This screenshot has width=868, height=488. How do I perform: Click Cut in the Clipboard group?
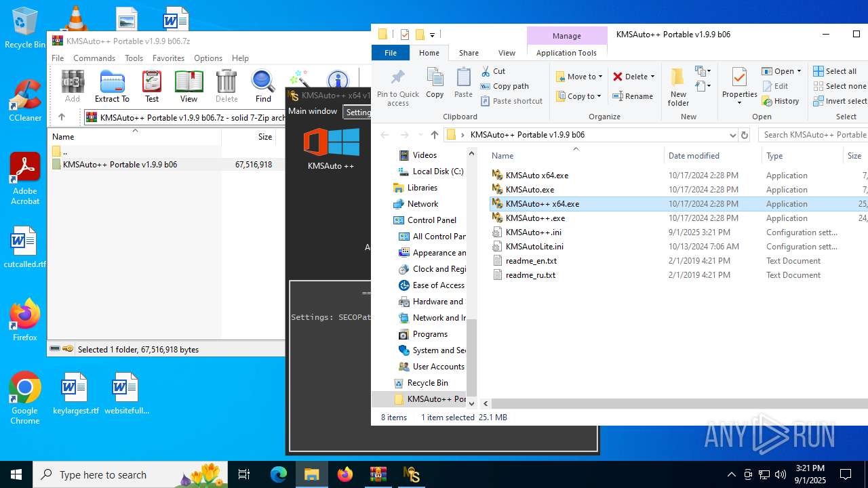coord(493,71)
